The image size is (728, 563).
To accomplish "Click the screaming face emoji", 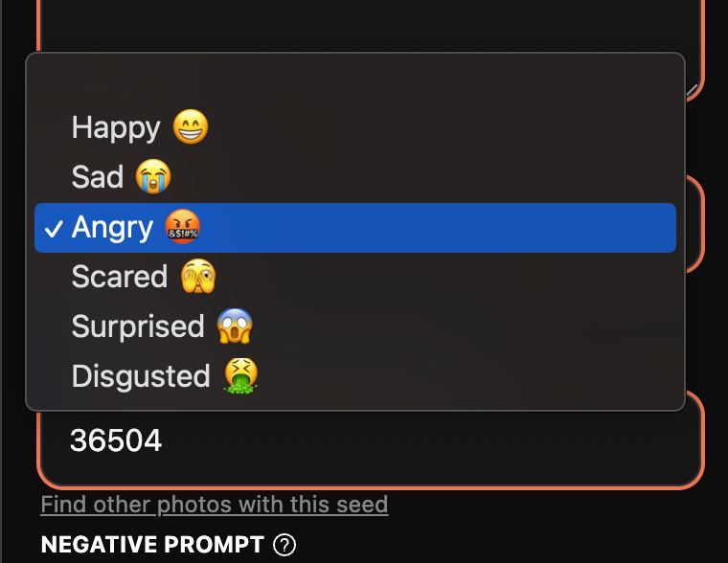I will [235, 326].
